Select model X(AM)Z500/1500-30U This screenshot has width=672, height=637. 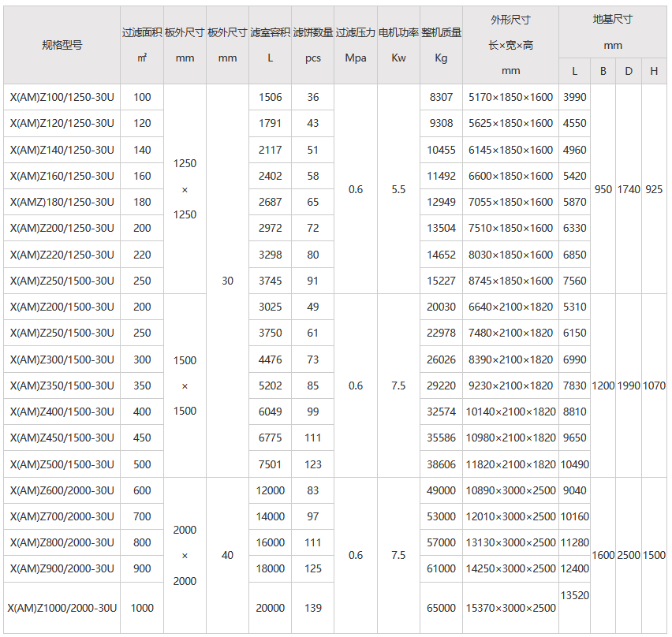(62, 464)
